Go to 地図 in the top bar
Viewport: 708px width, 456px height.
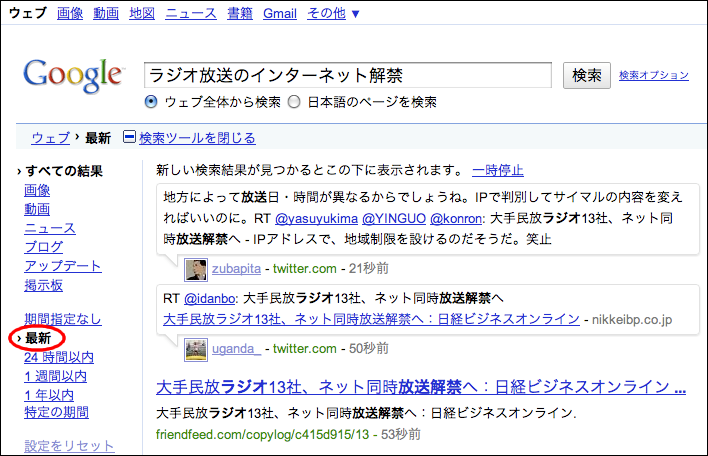(142, 14)
